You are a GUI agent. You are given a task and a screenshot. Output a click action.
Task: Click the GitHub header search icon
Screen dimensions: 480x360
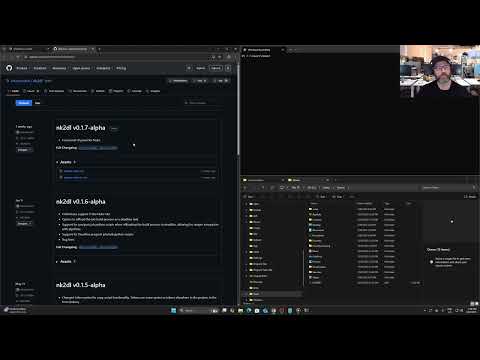click(x=189, y=68)
